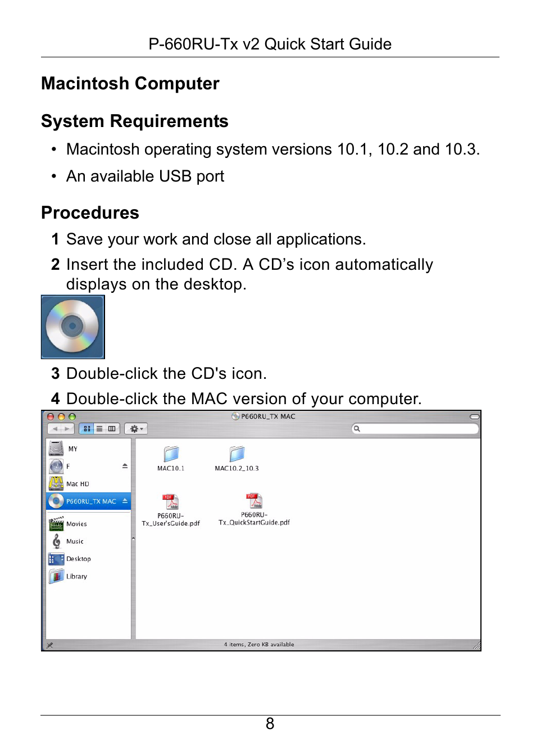The image size is (536, 756).
Task: Click '4 items, Zero KB available' status text
Action: click(259, 645)
